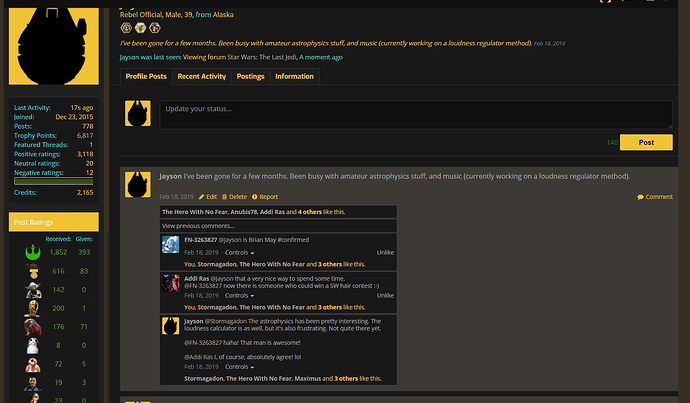690x403 pixels.
Task: Select the rating icon with 19 received
Action: coord(33,382)
